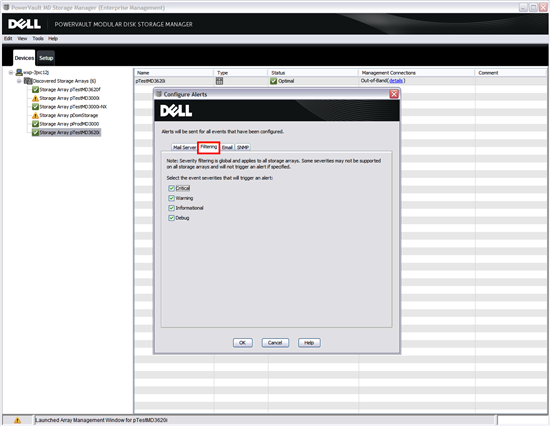Viewport: 550px width, 426px height.
Task: Click the array type icon in the Type column
Action: 220,81
